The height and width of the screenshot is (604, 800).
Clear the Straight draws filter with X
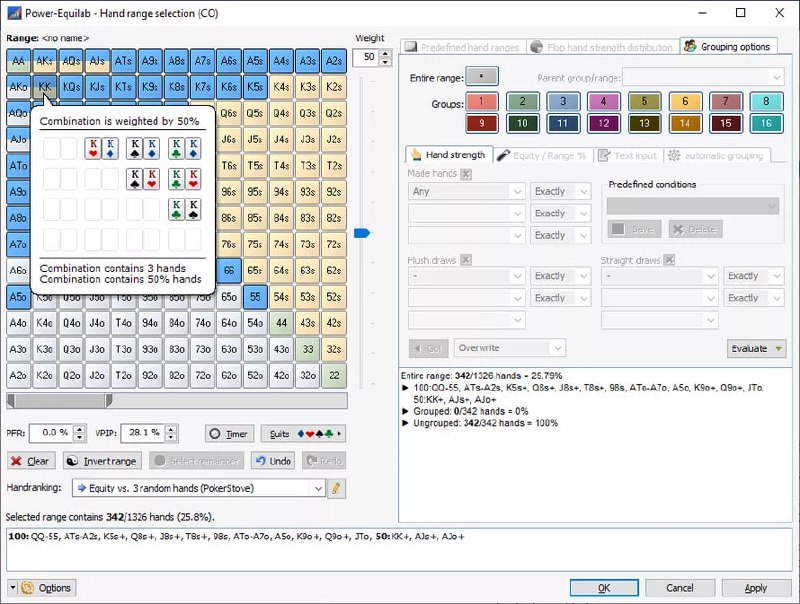click(x=669, y=260)
